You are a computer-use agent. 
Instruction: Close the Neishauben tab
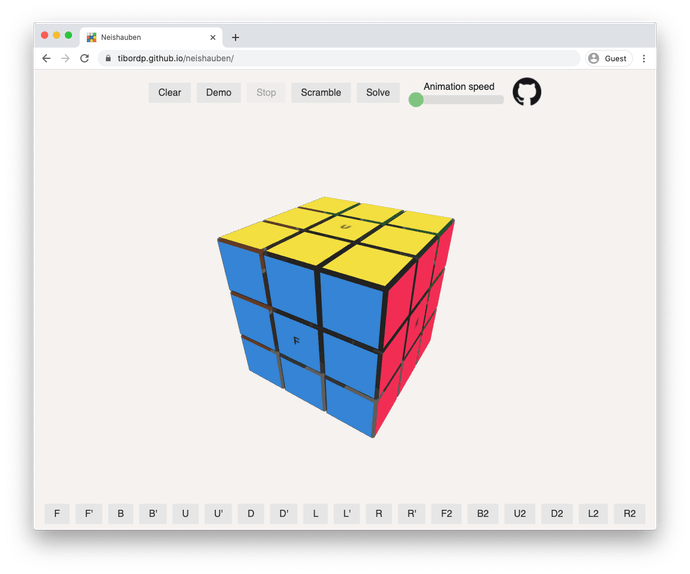(x=213, y=37)
